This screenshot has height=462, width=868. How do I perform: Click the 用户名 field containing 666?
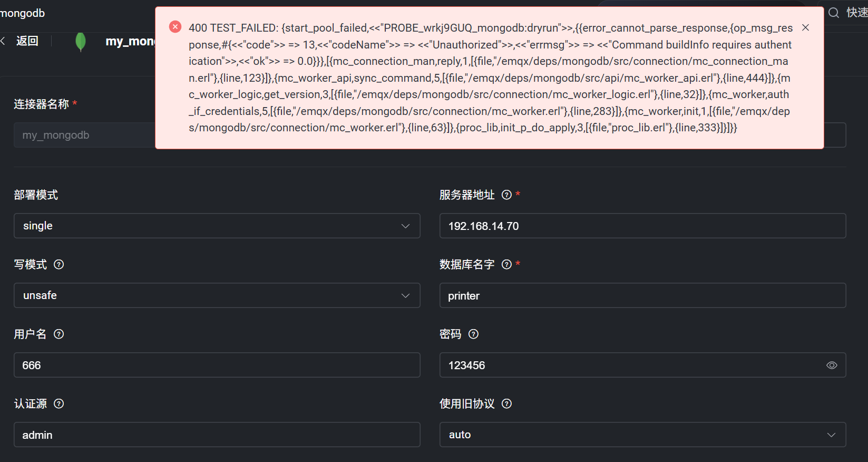pos(217,365)
